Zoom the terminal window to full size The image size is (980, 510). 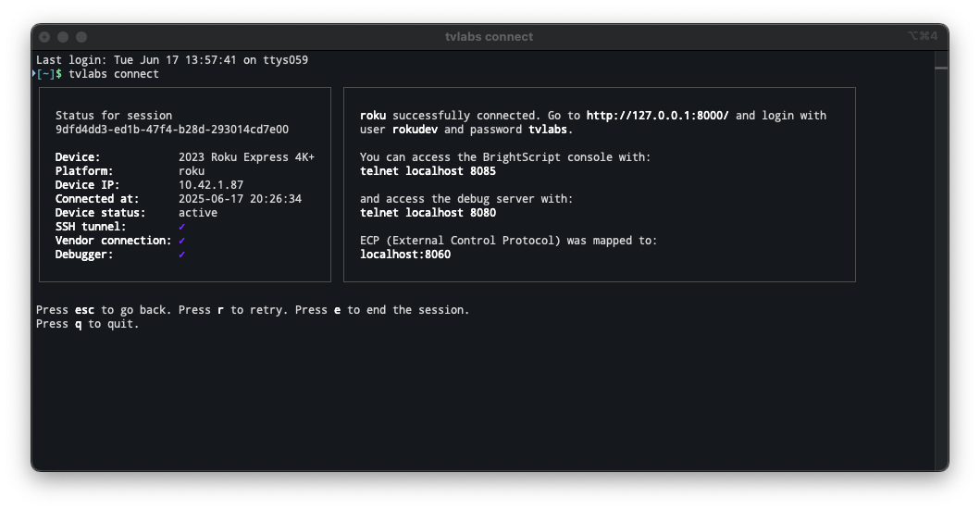pos(81,37)
